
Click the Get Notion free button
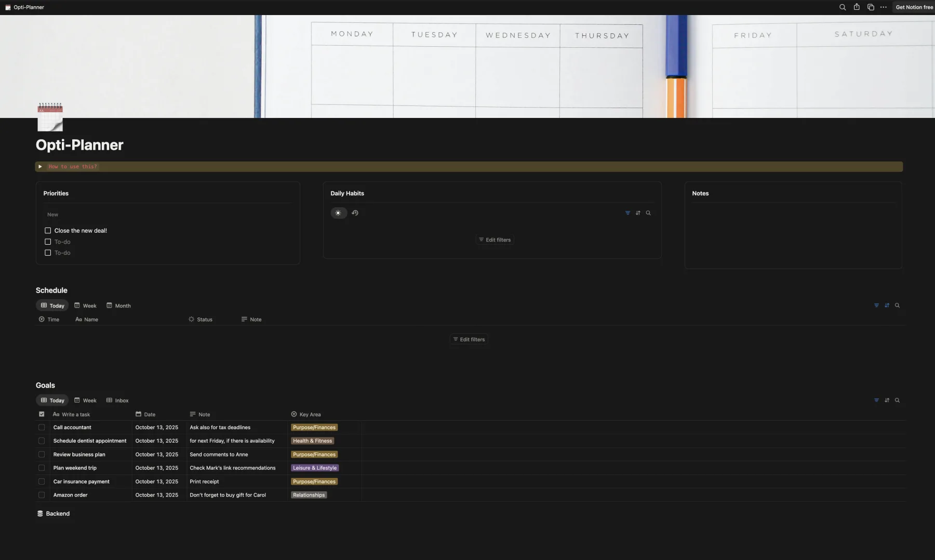(914, 7)
